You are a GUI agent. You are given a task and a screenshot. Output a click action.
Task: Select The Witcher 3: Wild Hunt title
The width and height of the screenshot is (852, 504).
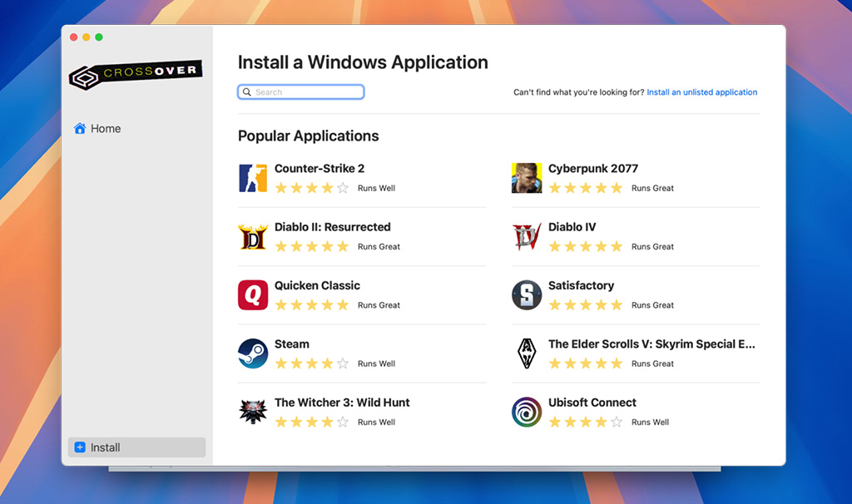(x=342, y=403)
